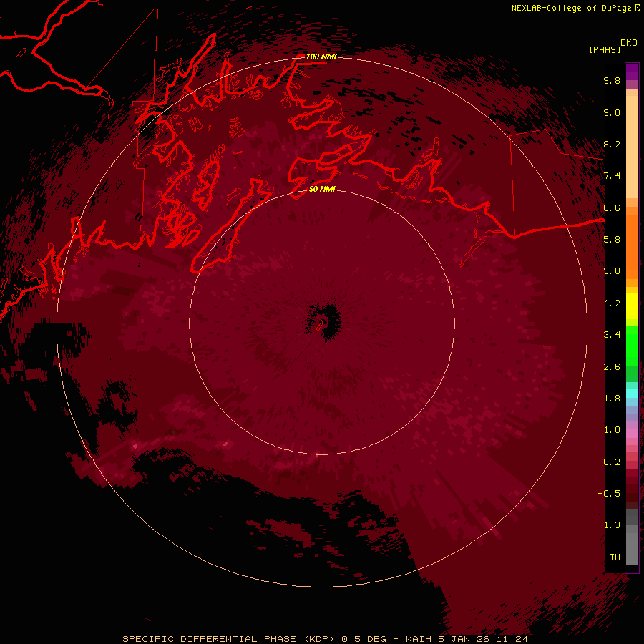Click the cyan swatch on the color bar
644x644 pixels.
click(632, 394)
